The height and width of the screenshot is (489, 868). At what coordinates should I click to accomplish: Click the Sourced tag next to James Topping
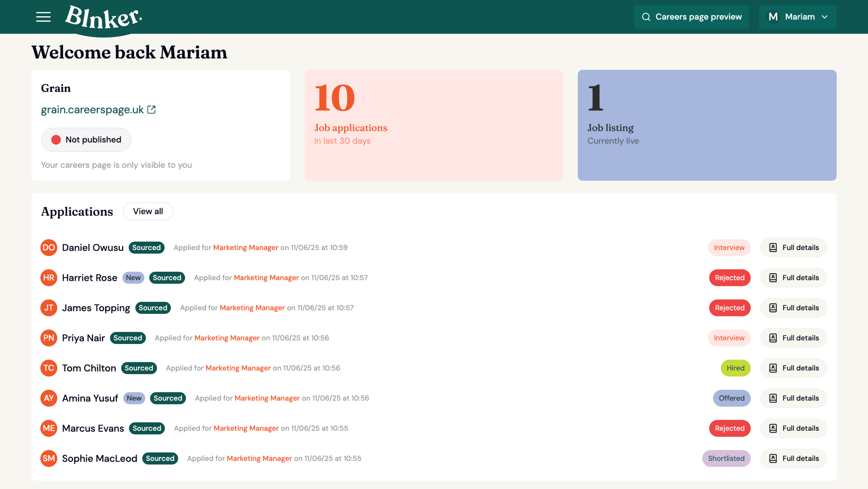coord(153,308)
